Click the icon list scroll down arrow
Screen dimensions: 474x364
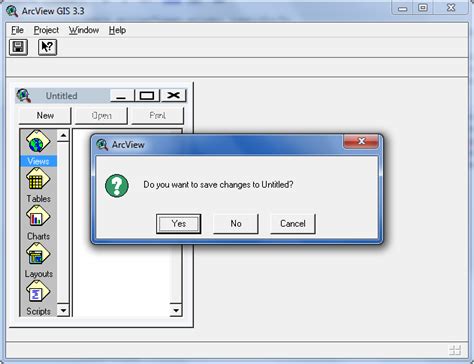63,310
